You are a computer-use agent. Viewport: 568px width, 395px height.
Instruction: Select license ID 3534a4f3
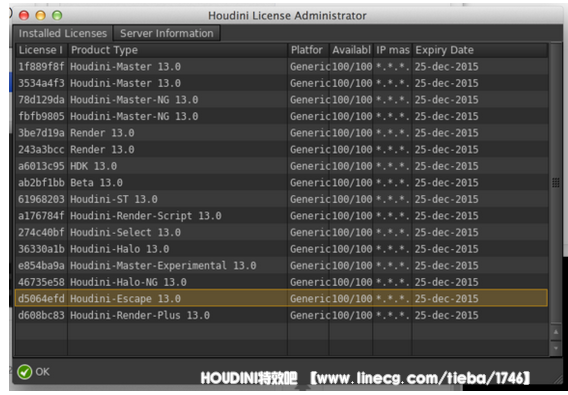click(x=41, y=83)
